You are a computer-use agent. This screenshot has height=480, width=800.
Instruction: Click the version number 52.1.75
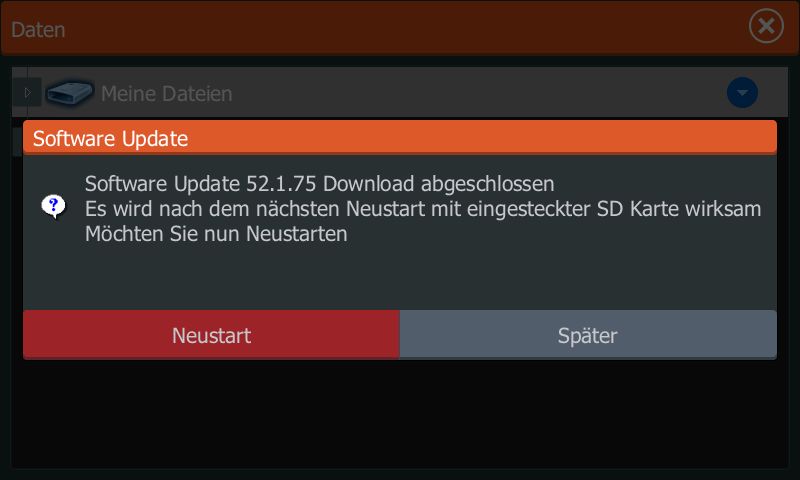[281, 184]
